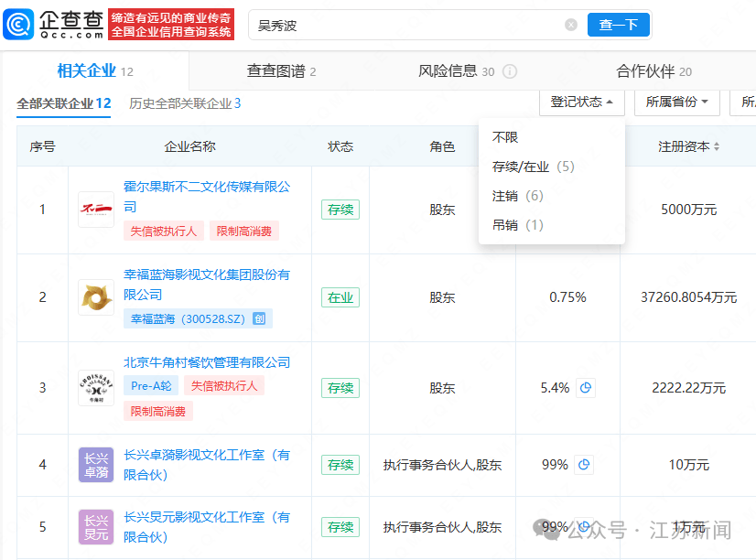This screenshot has height=560, width=756.
Task: Click the golden 幸福蓝海 company logo
Action: tap(95, 296)
